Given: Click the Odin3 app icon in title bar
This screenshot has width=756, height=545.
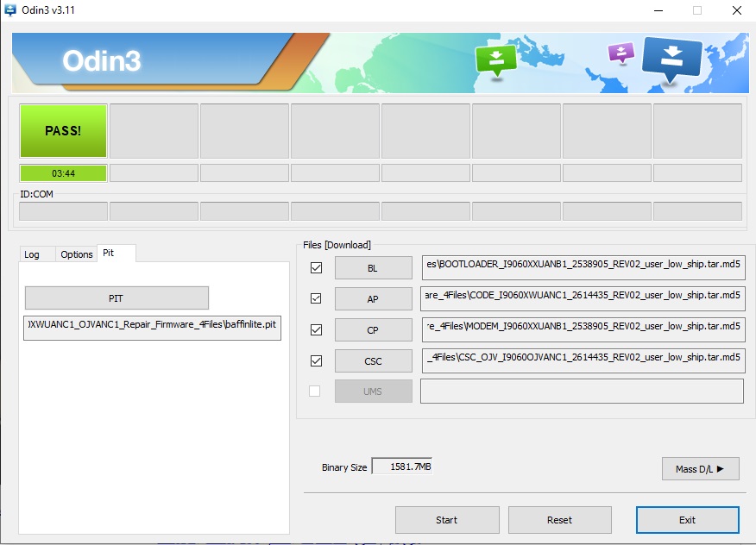Looking at the screenshot, I should (x=9, y=9).
